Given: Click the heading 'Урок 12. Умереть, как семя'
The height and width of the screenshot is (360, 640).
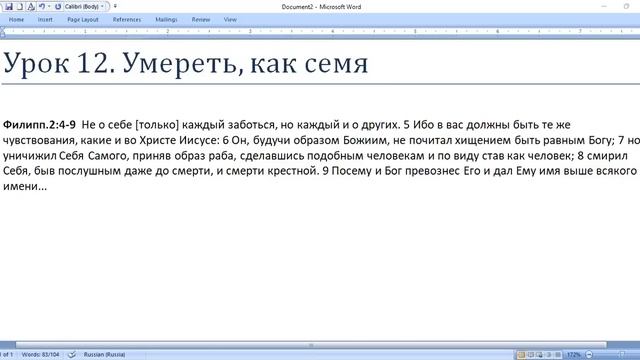Looking at the screenshot, I should click(x=186, y=64).
